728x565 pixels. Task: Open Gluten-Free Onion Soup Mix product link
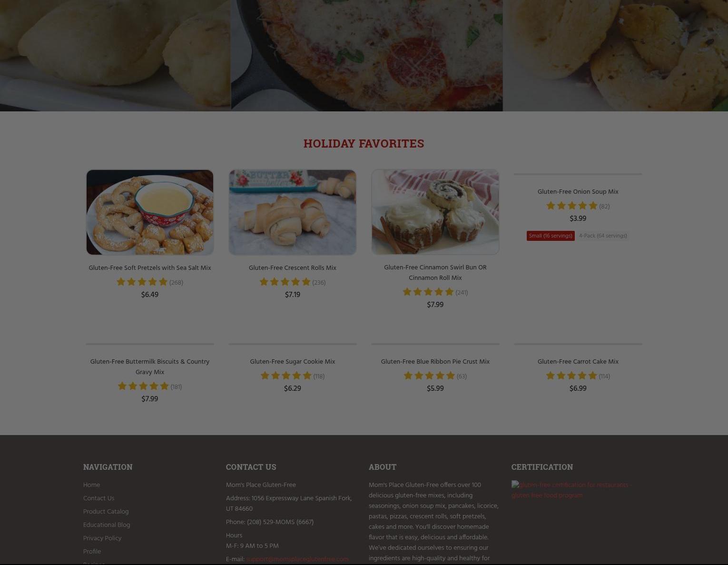[x=578, y=192]
